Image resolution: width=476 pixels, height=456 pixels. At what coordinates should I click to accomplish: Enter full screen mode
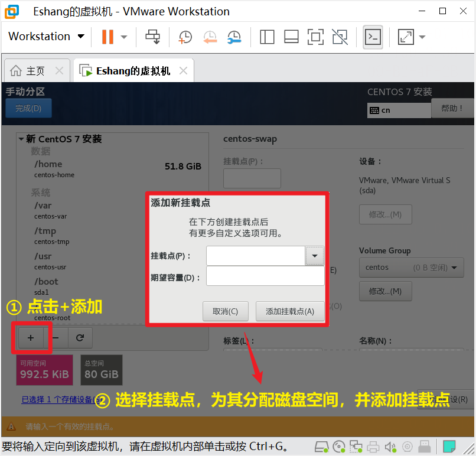(315, 37)
